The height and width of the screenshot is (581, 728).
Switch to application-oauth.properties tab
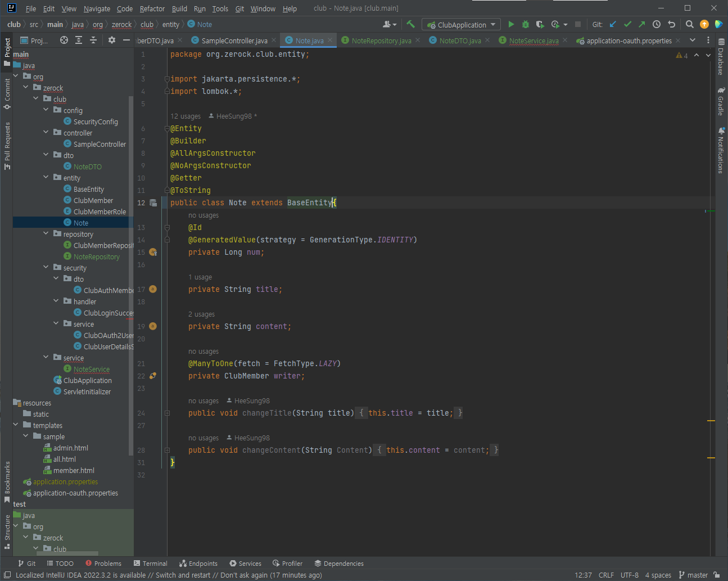point(628,40)
